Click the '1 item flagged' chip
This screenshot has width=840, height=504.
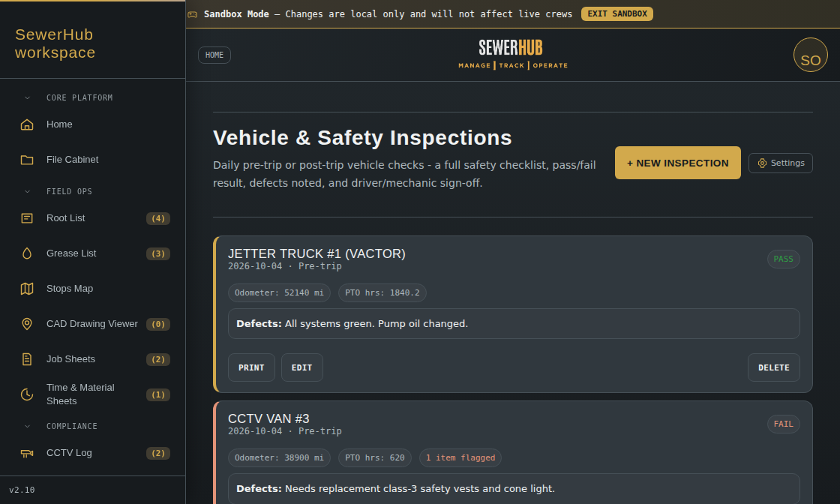460,458
